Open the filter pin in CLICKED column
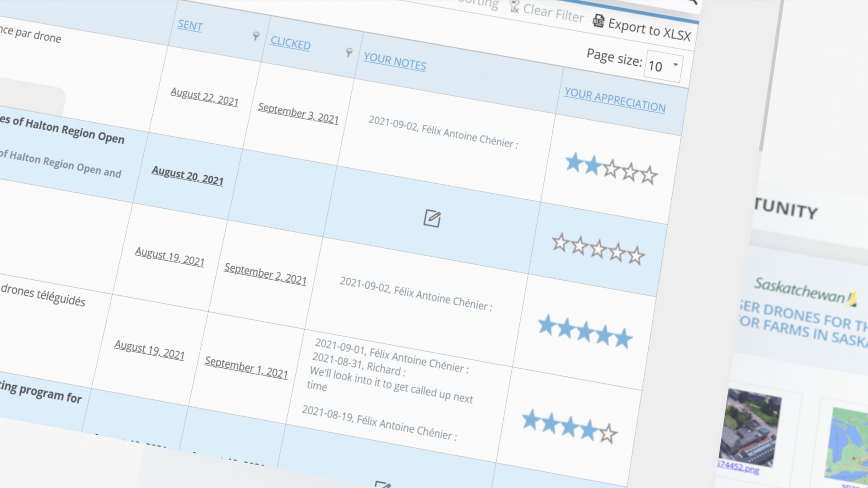Image resolution: width=868 pixels, height=488 pixels. click(x=349, y=52)
